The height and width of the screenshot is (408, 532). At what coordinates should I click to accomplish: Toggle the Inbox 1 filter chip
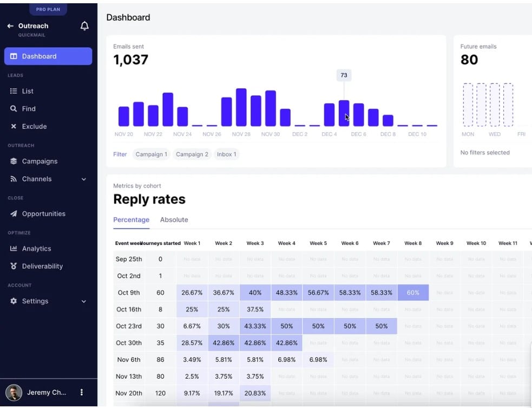click(226, 154)
